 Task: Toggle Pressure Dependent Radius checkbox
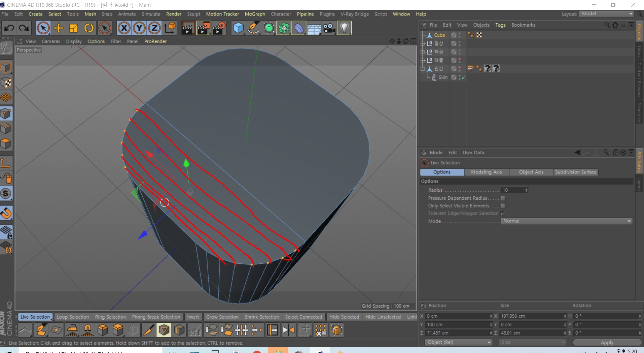503,198
